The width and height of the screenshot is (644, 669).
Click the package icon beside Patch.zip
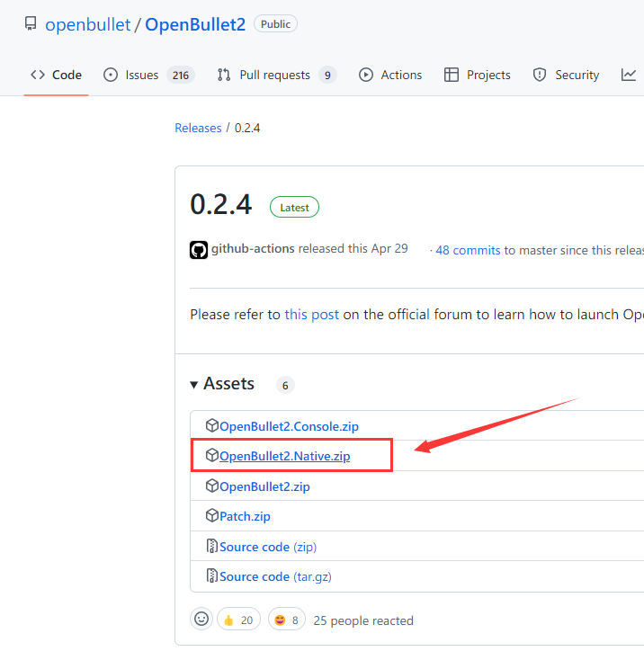click(x=212, y=516)
